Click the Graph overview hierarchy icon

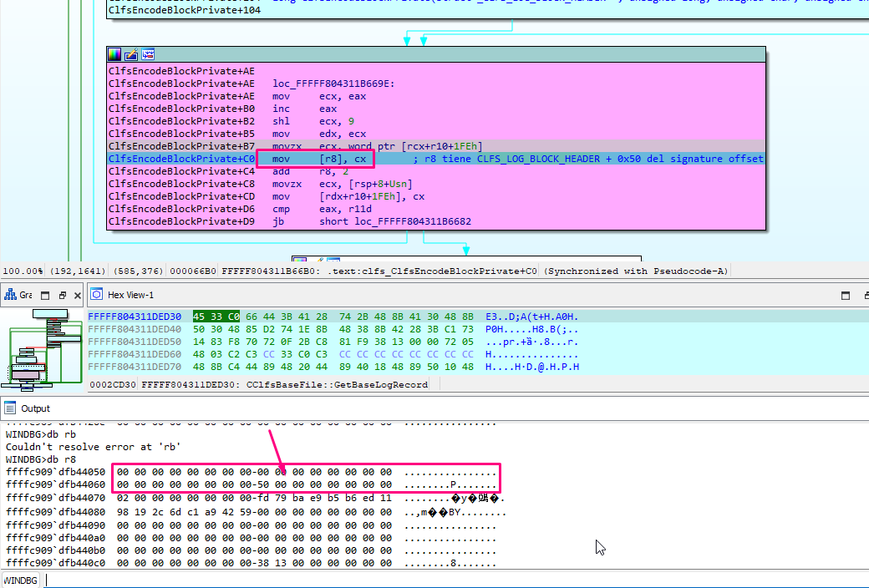[10, 295]
